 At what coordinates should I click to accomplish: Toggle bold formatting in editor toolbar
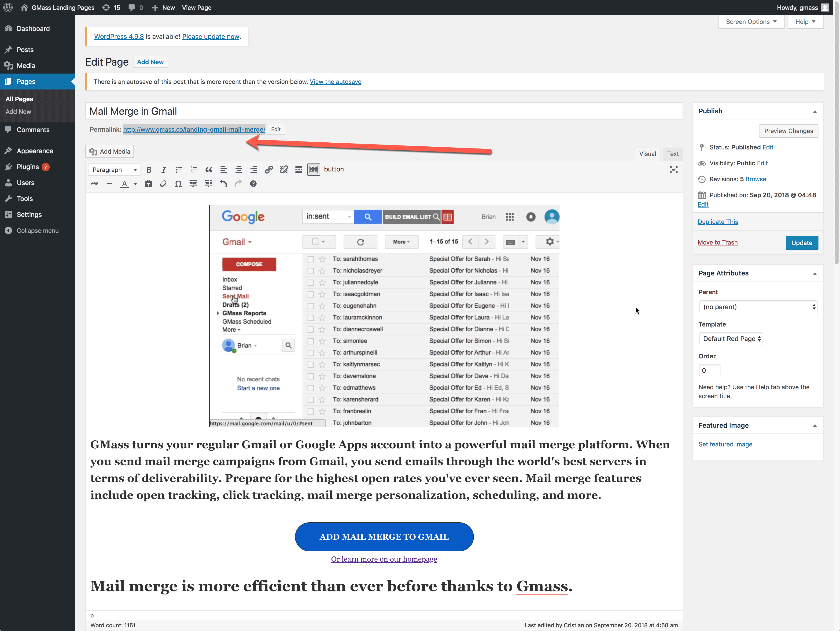pyautogui.click(x=149, y=170)
